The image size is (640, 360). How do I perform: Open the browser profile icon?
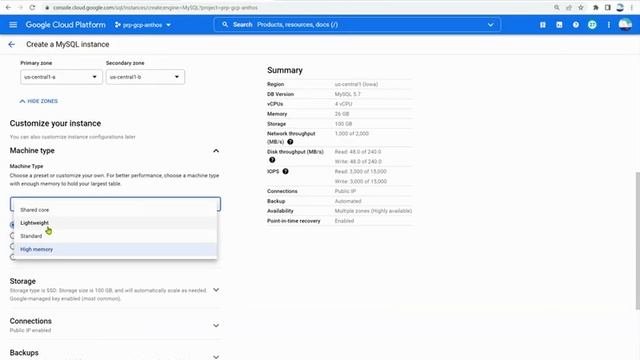point(620,7)
